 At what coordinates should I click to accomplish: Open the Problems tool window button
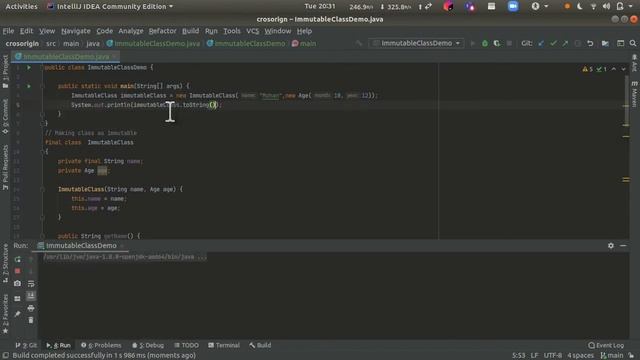[x=101, y=345]
